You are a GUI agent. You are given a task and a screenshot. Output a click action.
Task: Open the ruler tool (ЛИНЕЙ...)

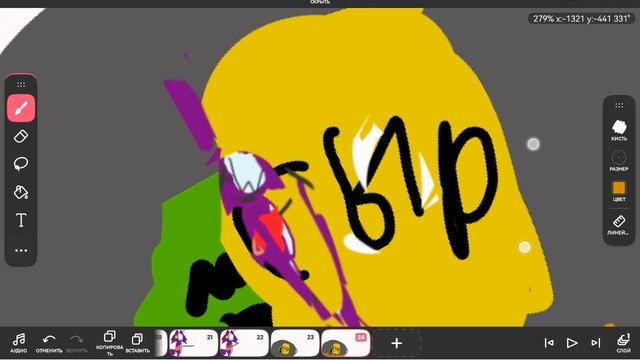point(619,224)
